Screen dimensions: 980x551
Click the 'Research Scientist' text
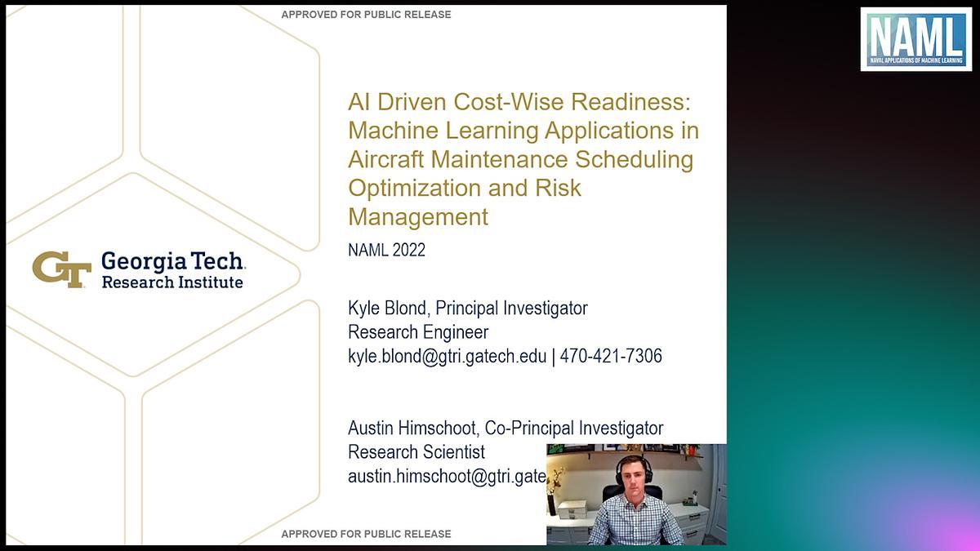416,451
